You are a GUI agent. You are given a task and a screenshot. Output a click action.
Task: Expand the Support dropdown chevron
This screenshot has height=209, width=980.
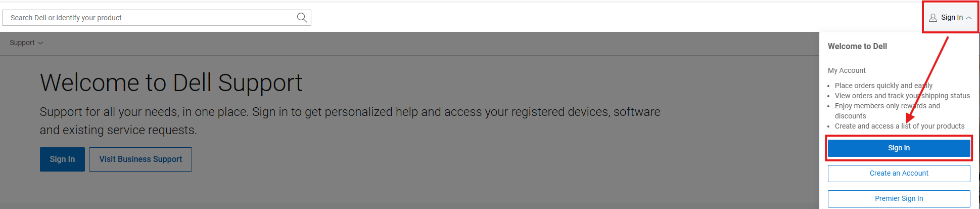click(x=41, y=43)
